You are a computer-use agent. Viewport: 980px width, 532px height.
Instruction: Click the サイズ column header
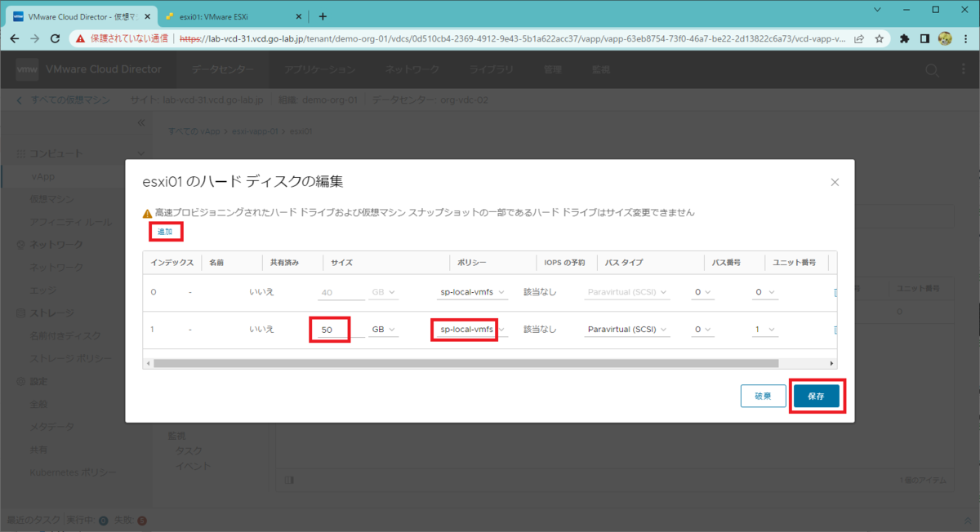(341, 263)
